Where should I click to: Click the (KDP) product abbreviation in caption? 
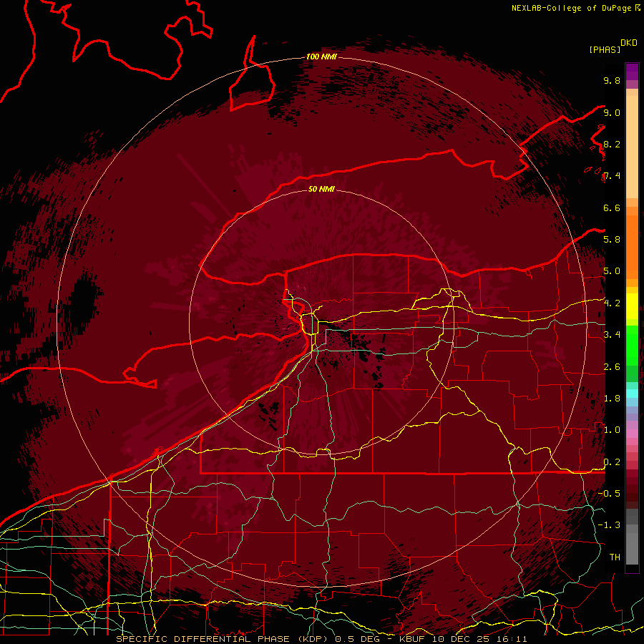pos(313,639)
